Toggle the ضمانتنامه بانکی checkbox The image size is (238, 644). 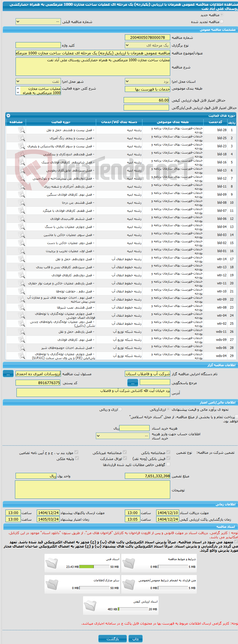168,453
